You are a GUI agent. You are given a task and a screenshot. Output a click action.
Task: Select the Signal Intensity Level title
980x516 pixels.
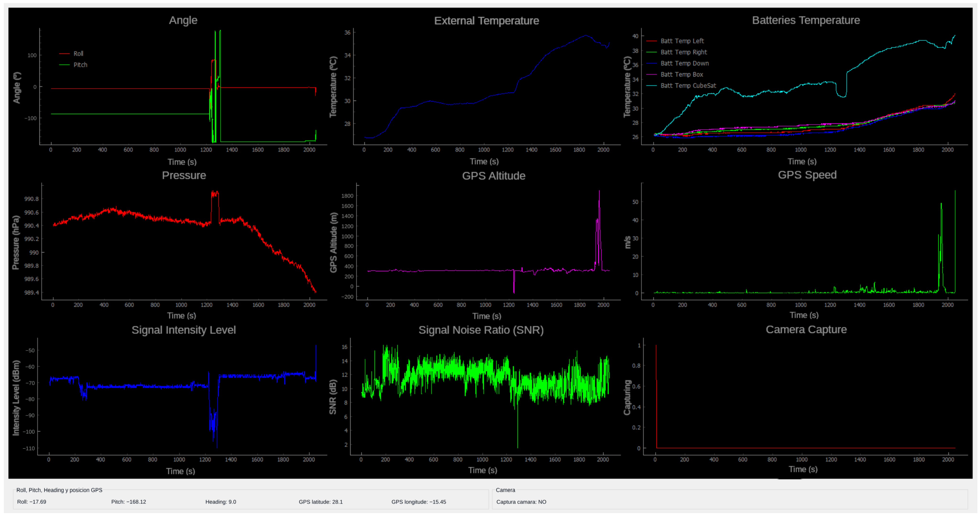point(183,330)
